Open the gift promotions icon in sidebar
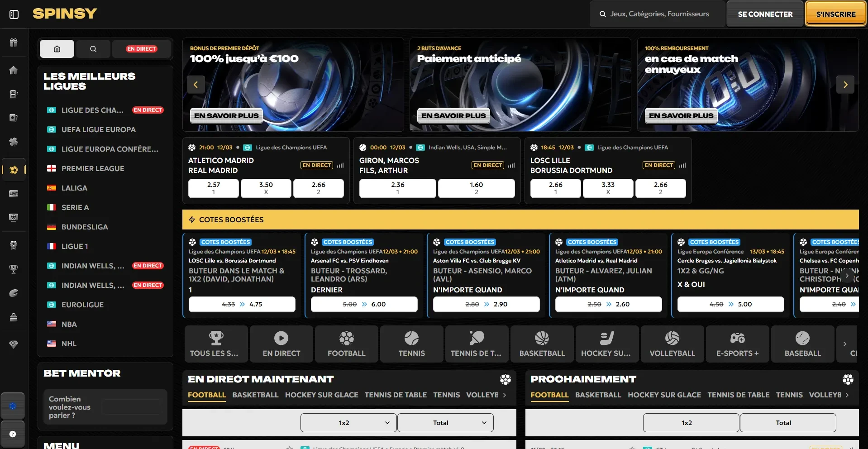The height and width of the screenshot is (449, 868). click(x=14, y=43)
